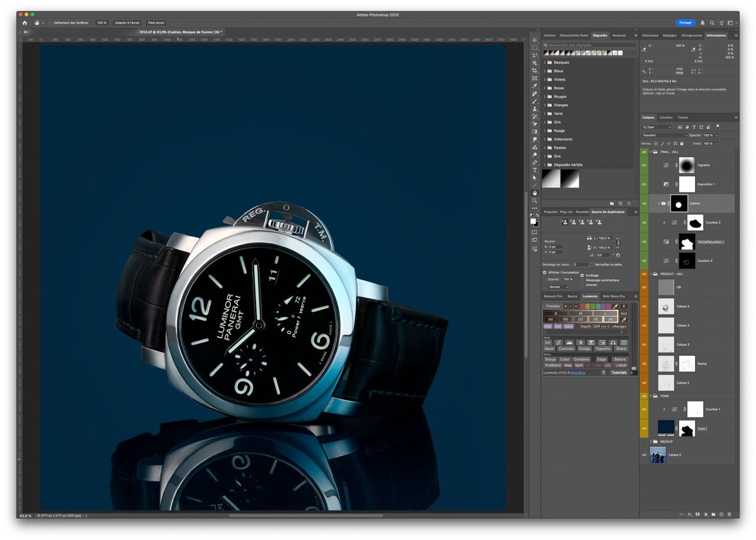Select the Clone Stamp tool
This screenshot has height=540, width=756.
pyautogui.click(x=535, y=109)
